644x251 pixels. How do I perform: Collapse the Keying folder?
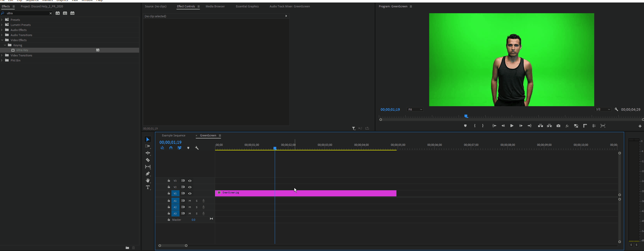pos(5,45)
